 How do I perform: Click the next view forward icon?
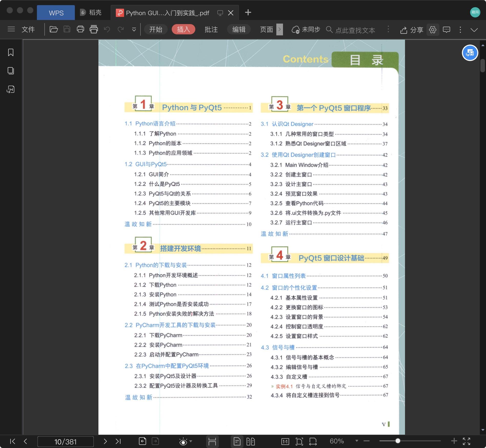[155, 441]
